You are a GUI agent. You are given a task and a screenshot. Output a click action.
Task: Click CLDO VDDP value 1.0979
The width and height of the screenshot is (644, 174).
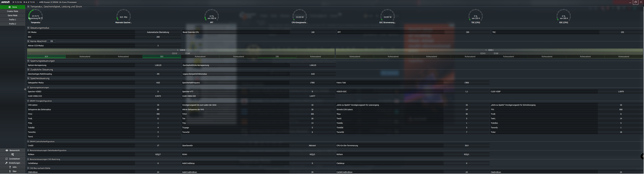click(x=621, y=92)
